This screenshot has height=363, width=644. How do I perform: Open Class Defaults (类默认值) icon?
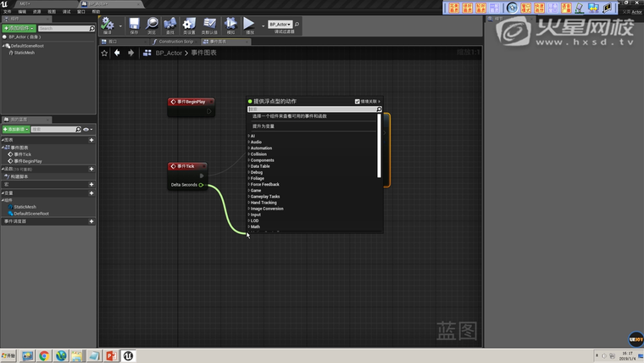[209, 24]
